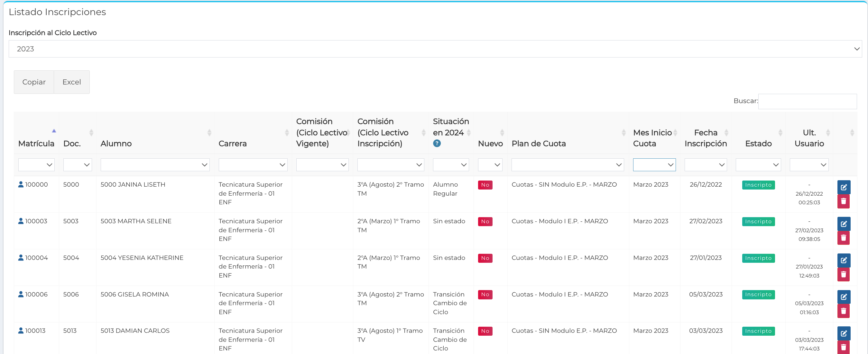Sort by Fecha Inscripción column header

click(705, 138)
